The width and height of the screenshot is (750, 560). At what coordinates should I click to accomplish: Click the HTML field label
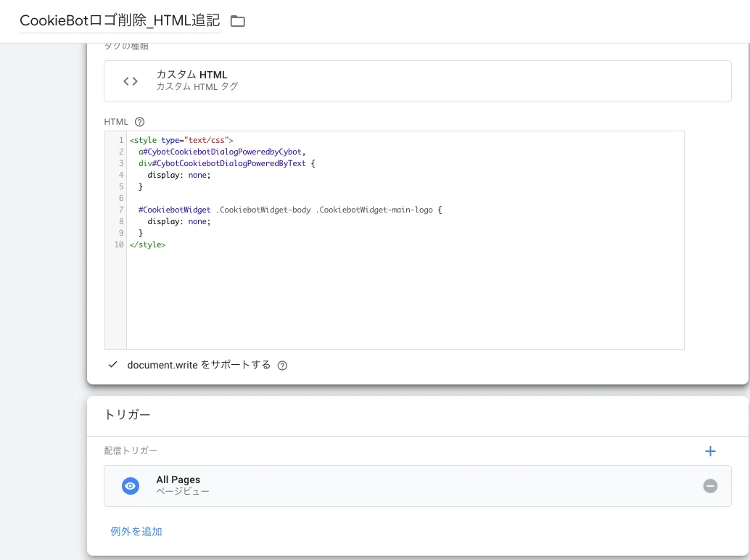pos(116,122)
